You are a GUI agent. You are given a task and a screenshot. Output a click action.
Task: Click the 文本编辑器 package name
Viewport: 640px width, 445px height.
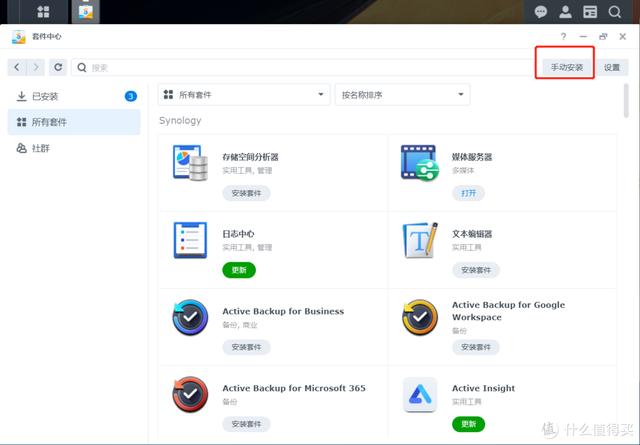click(x=472, y=234)
